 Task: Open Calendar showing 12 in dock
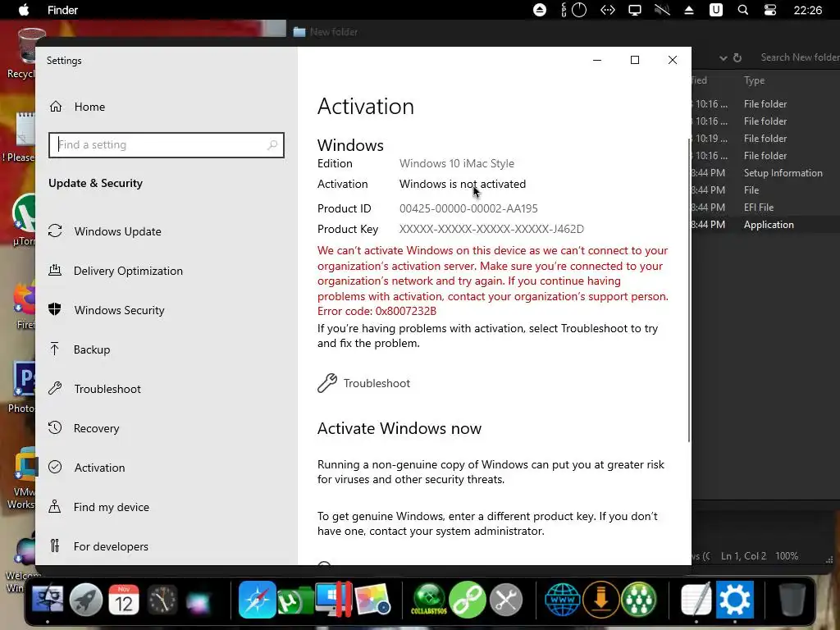[x=124, y=599]
